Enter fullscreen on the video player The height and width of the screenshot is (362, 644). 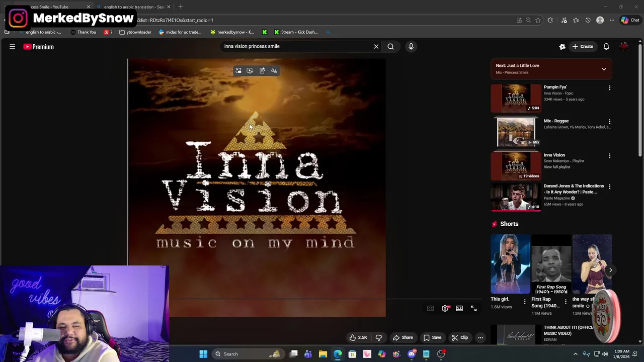473,308
